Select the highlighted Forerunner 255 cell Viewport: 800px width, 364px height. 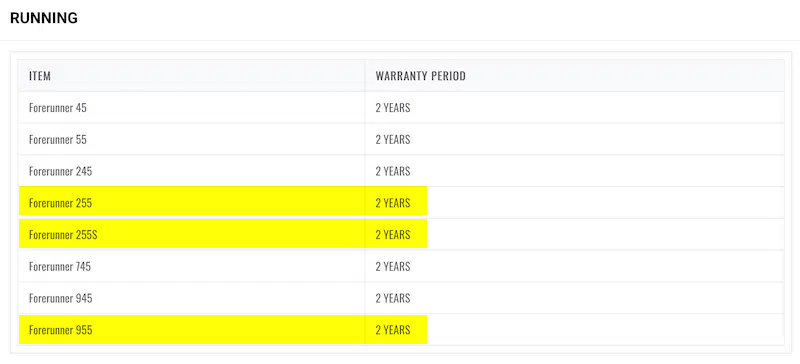point(192,203)
